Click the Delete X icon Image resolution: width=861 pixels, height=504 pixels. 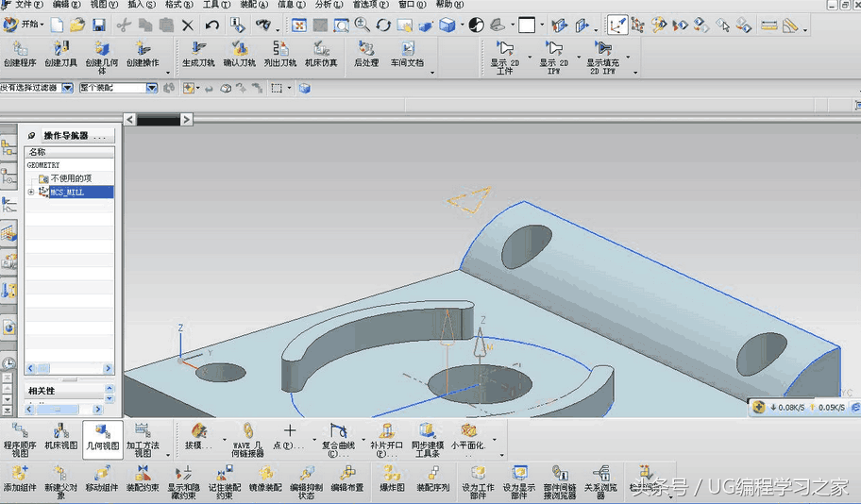[x=188, y=25]
